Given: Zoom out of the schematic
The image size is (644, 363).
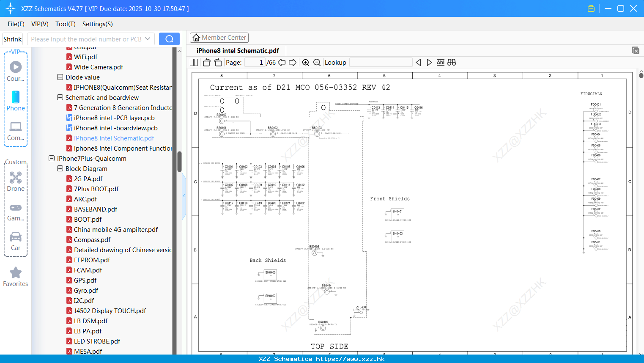Looking at the screenshot, I should click(317, 62).
